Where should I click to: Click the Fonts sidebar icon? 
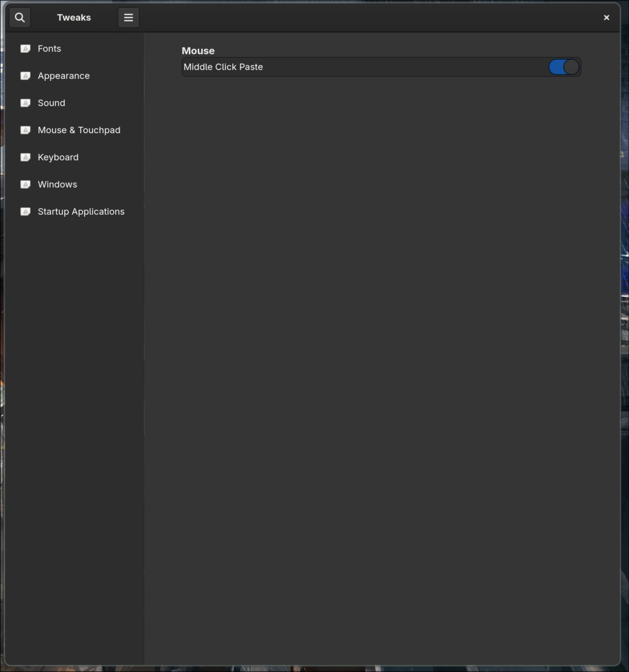point(25,48)
